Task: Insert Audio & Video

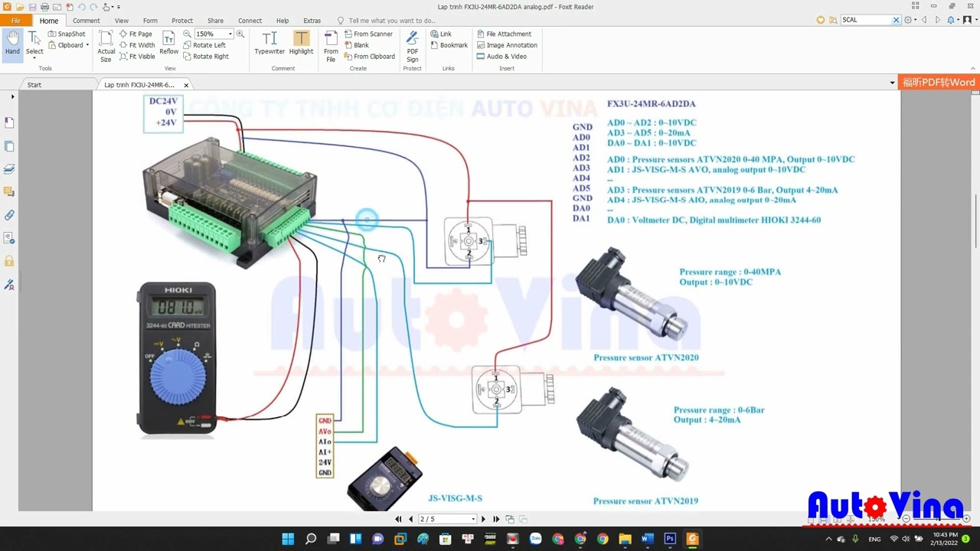Action: (501, 57)
